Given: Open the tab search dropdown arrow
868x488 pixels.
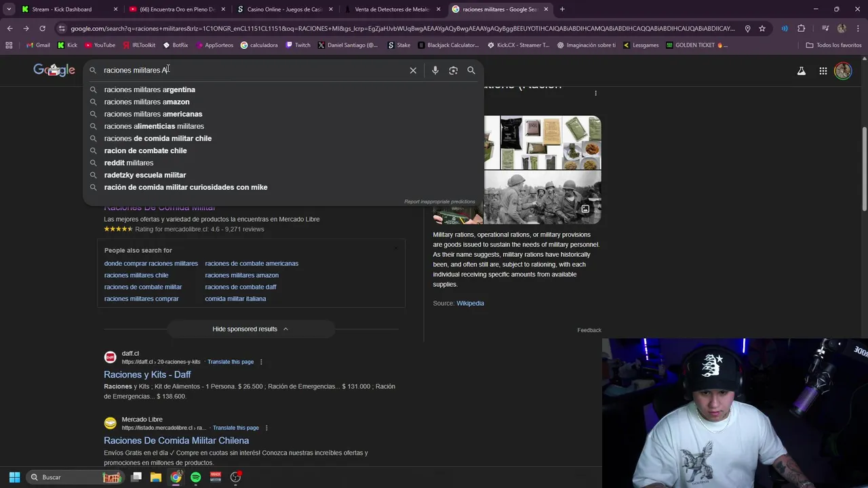Looking at the screenshot, I should pos(9,9).
